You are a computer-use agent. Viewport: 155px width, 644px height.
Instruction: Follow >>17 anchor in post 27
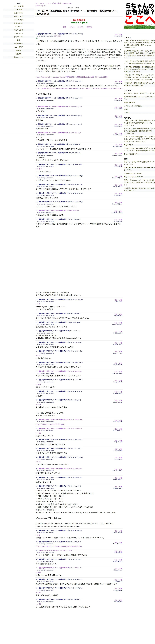click(38, 405)
